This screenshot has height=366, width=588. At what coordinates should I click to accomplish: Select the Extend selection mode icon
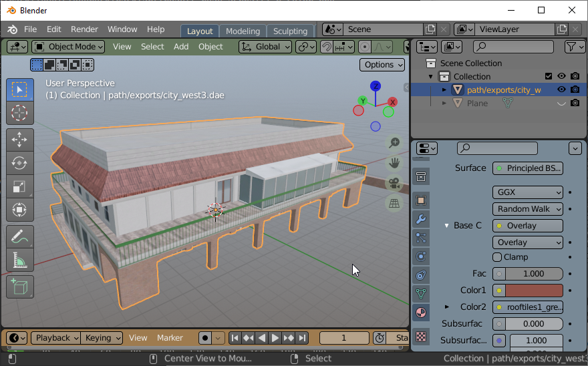[x=49, y=65]
